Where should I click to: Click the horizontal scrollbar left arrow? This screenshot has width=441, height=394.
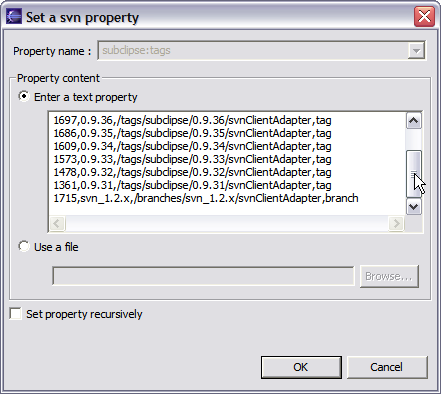(57, 223)
